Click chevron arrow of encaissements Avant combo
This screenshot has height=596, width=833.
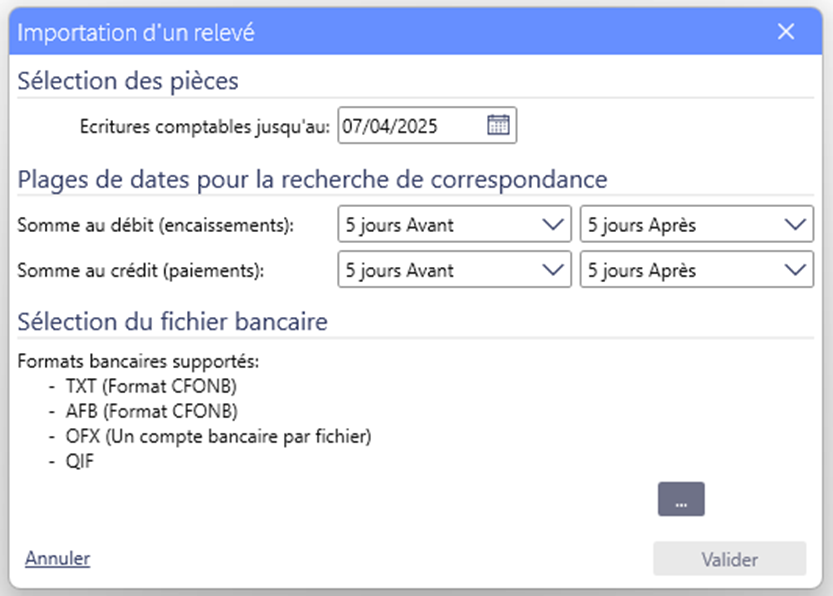552,225
